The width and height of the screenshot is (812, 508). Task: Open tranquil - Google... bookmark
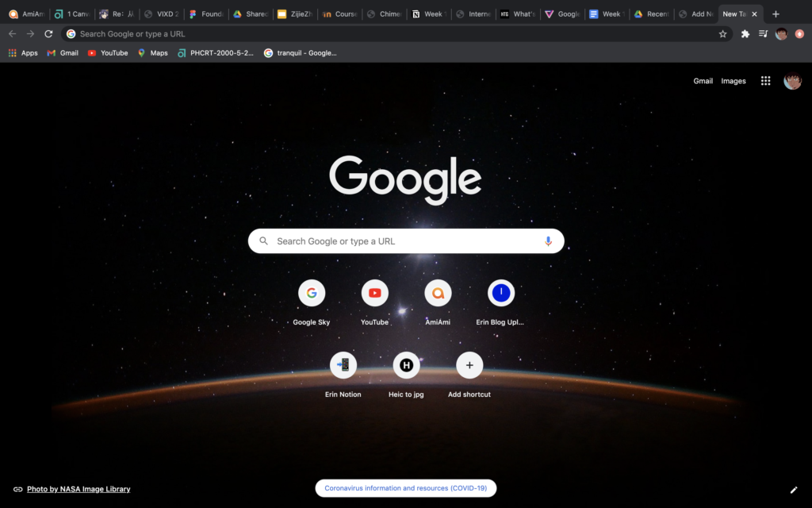(301, 53)
